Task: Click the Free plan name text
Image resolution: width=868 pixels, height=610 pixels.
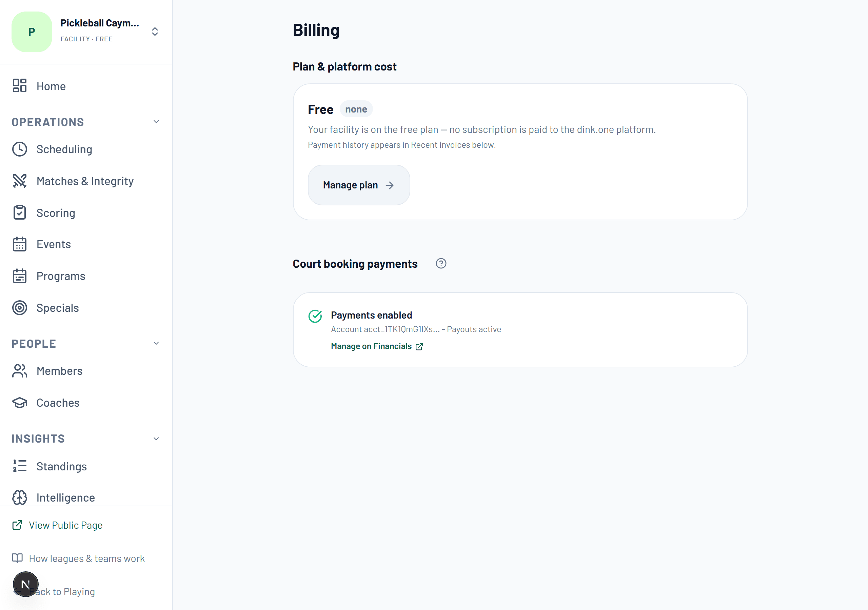Action: pyautogui.click(x=321, y=109)
